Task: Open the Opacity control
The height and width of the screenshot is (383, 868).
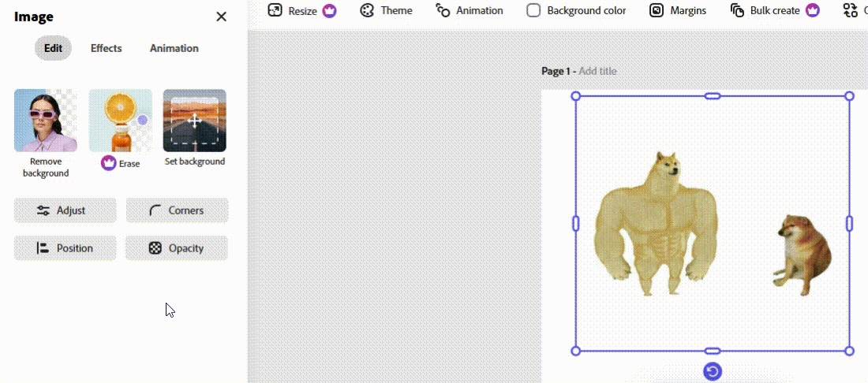Action: point(177,248)
